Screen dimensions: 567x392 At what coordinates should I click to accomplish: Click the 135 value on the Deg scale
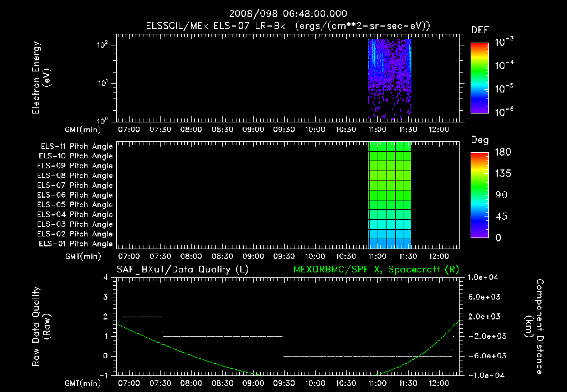(503, 174)
